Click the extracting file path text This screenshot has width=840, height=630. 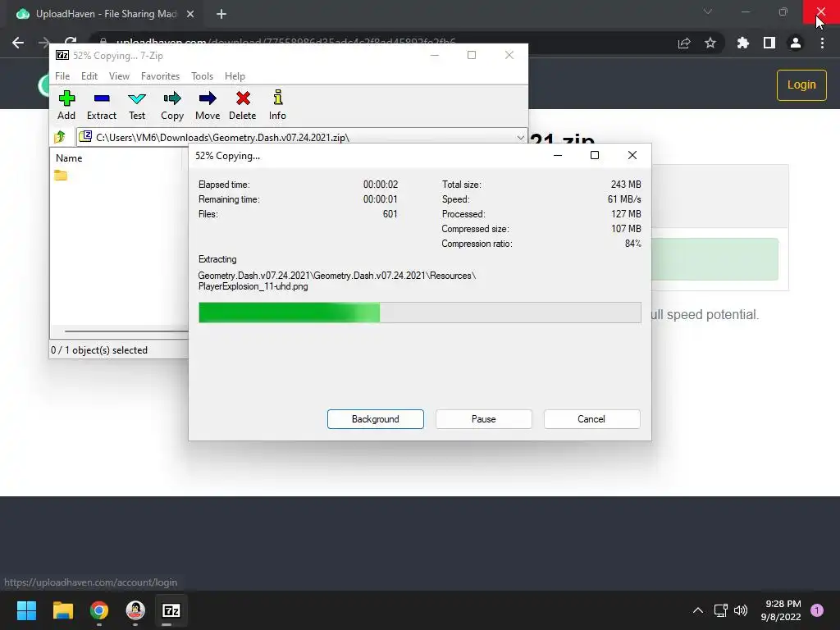click(x=337, y=281)
